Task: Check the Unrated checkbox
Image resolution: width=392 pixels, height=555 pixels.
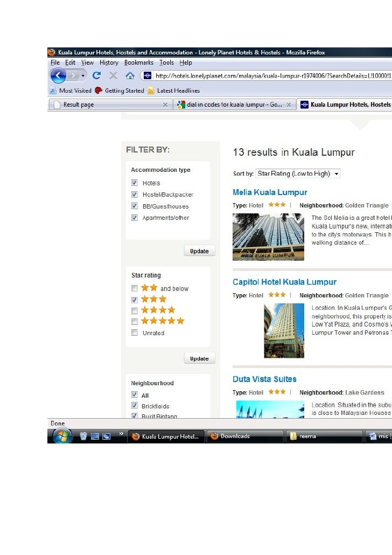Action: pyautogui.click(x=135, y=332)
